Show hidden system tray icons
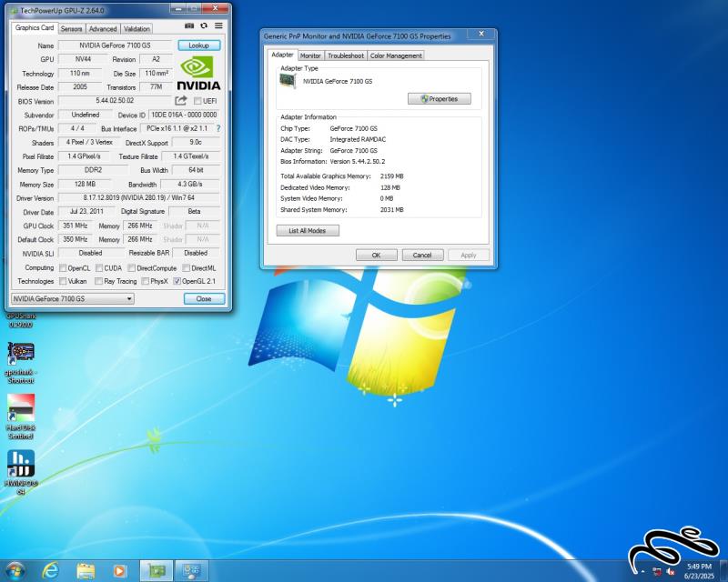 642,572
